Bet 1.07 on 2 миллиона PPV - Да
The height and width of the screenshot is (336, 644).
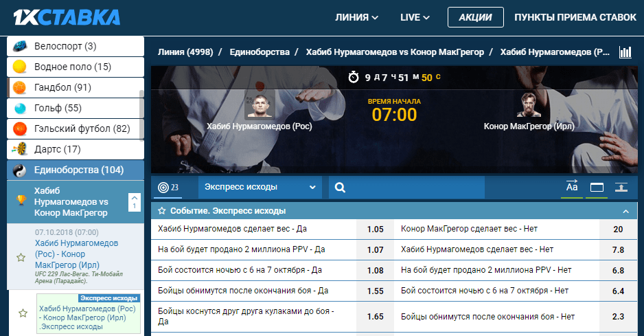pyautogui.click(x=375, y=250)
